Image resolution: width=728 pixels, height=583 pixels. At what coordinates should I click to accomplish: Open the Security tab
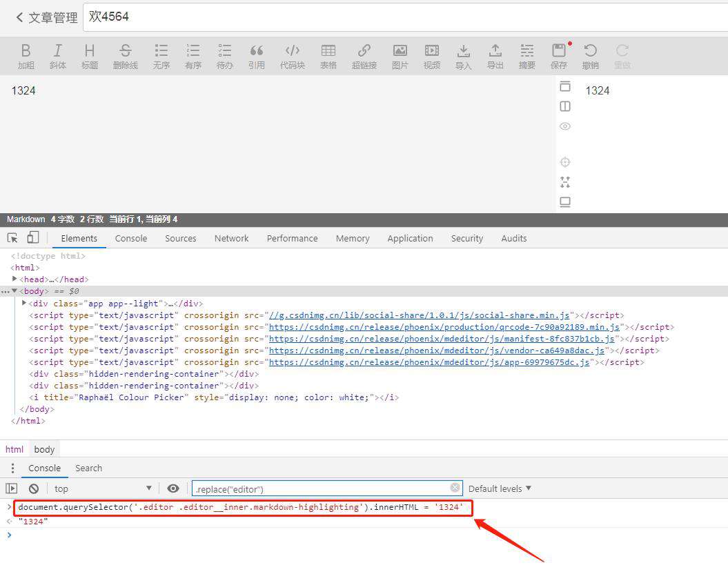pos(467,238)
